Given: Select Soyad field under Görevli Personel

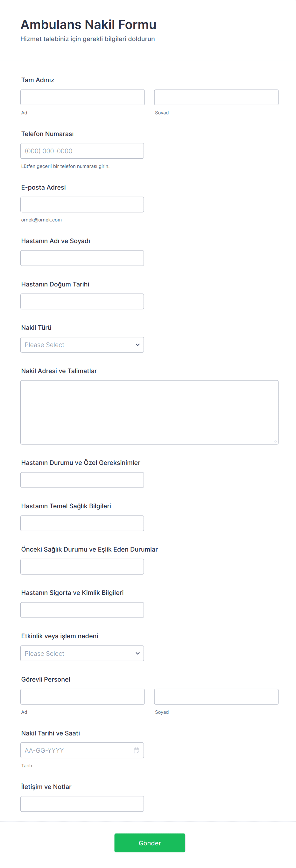Looking at the screenshot, I should pyautogui.click(x=216, y=697).
